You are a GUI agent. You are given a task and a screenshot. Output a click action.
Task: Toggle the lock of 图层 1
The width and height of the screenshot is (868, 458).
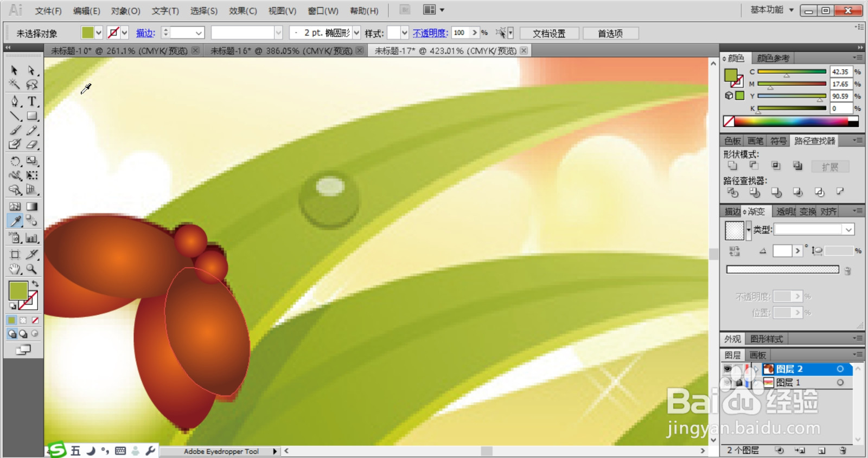point(739,383)
